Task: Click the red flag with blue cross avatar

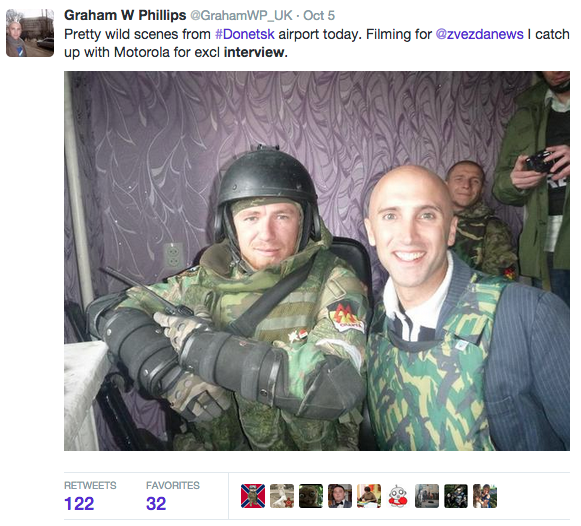Action: (x=253, y=496)
